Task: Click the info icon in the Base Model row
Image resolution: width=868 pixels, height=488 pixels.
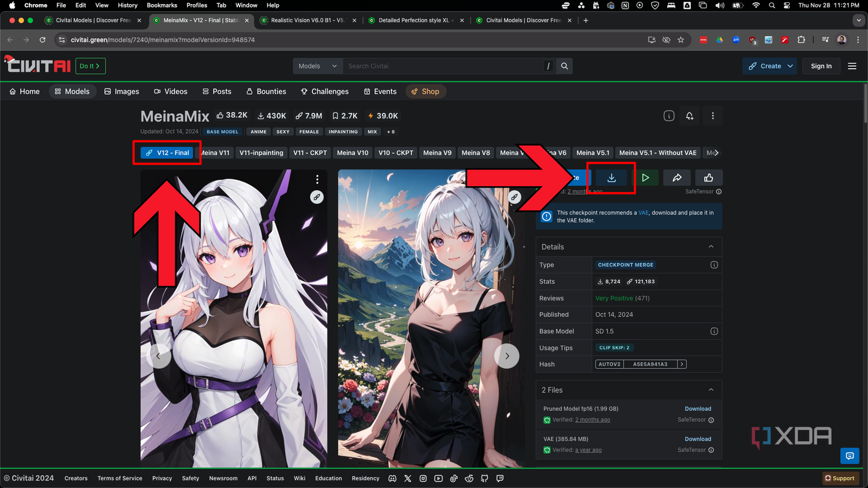Action: tap(714, 331)
